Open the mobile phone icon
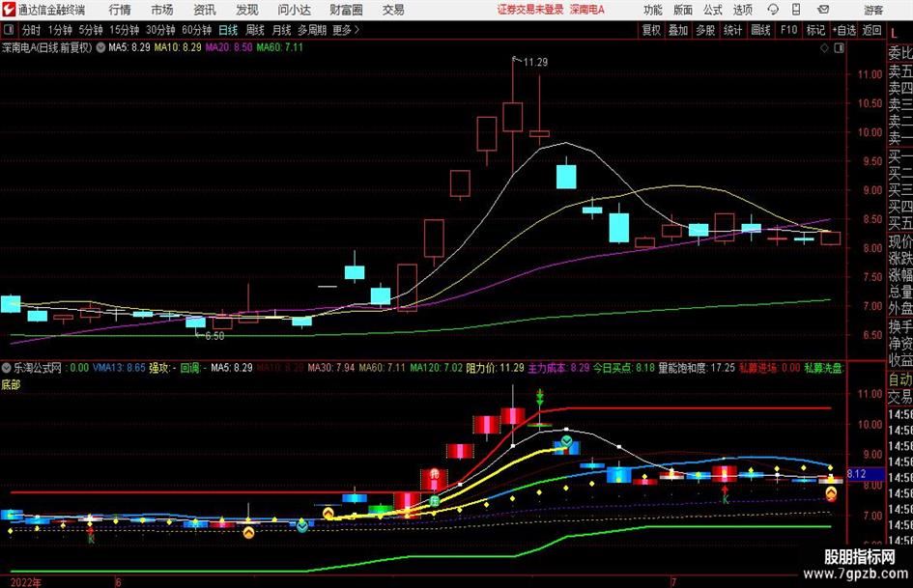 coord(796,10)
